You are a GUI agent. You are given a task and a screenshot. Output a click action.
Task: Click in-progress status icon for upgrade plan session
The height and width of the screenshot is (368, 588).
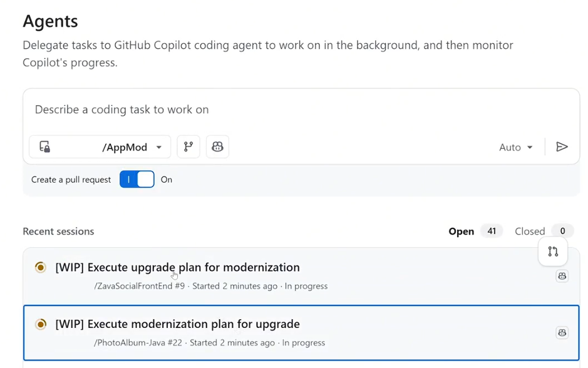41,267
